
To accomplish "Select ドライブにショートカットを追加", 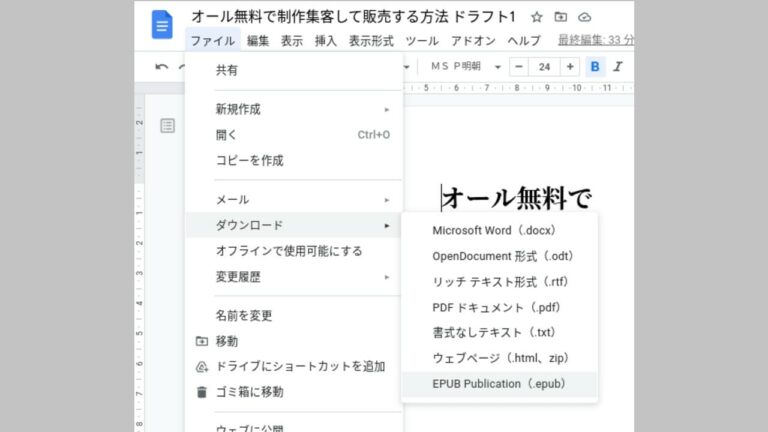I will click(x=294, y=366).
